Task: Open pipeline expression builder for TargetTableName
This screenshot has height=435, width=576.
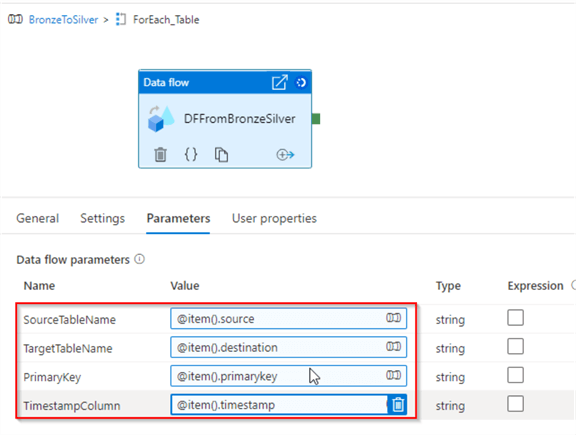Action: [393, 346]
